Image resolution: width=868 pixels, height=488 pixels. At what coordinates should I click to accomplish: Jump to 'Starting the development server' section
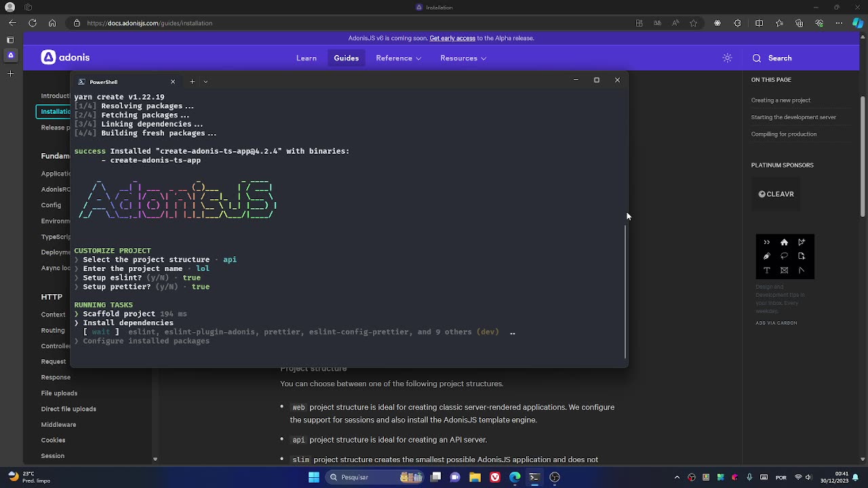coord(793,117)
